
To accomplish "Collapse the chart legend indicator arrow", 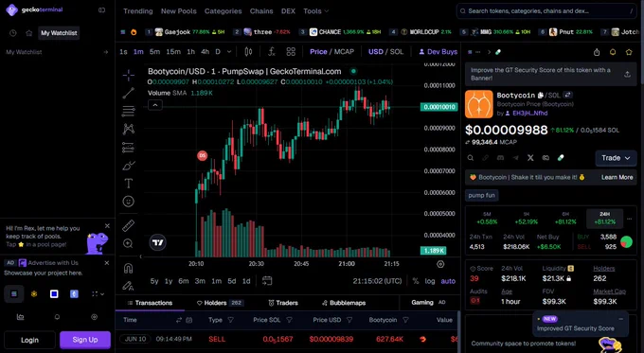I will tap(155, 105).
